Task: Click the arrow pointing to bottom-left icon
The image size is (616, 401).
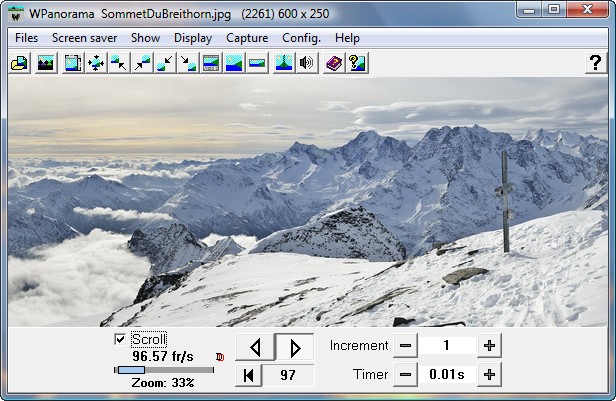Action: pos(165,63)
